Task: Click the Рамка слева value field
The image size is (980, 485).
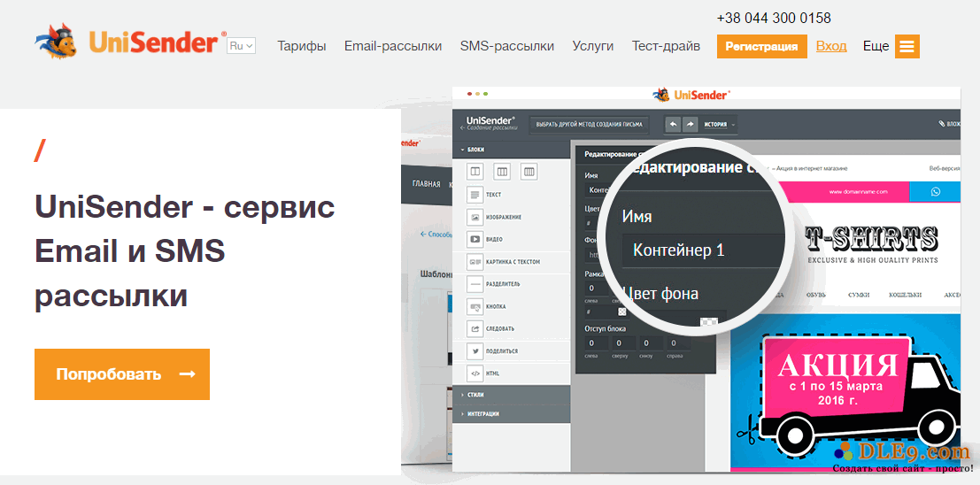Action: click(596, 289)
